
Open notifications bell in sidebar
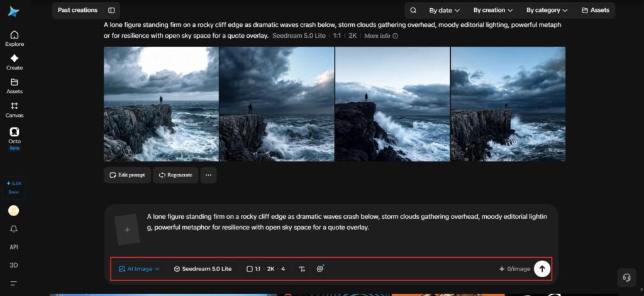pyautogui.click(x=14, y=229)
